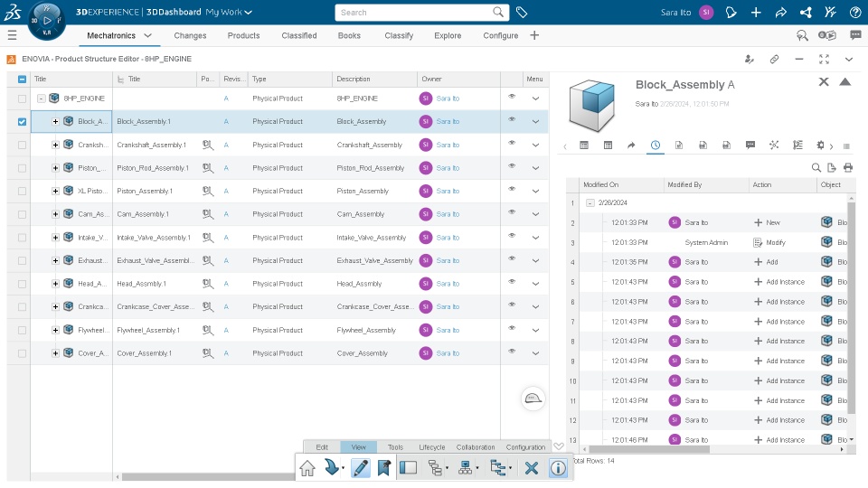Click the Sara Ito owner link for 8HP_ENGINE
868x488 pixels.
[448, 98]
